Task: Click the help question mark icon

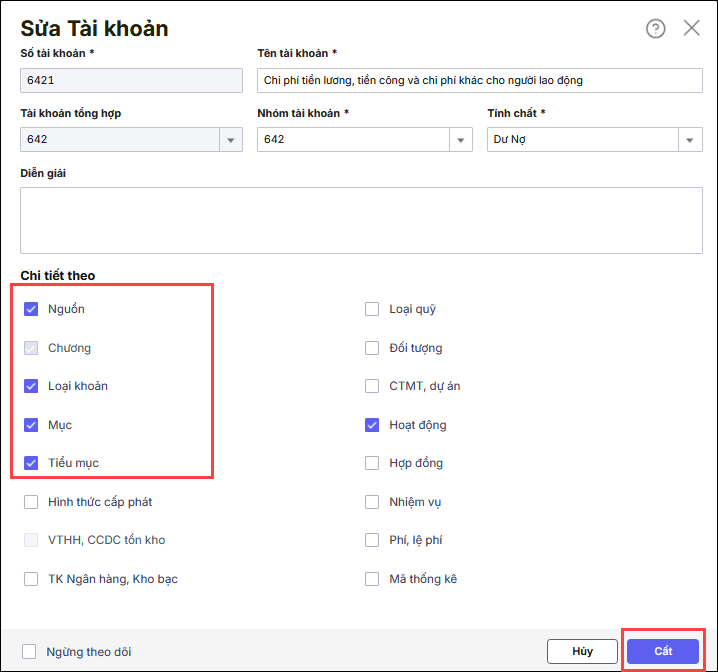Action: pos(655,29)
